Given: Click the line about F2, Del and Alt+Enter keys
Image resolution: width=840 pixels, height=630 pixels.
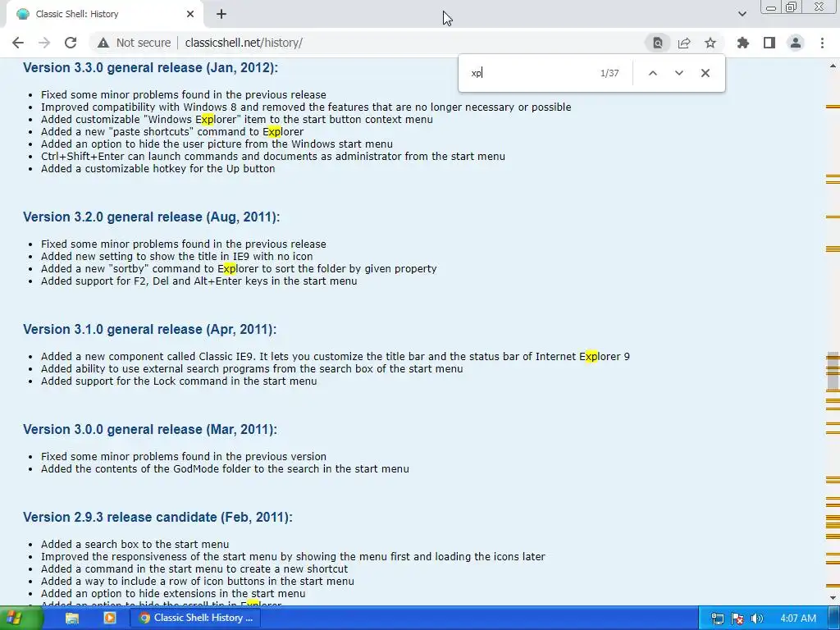Looking at the screenshot, I should pos(199,281).
